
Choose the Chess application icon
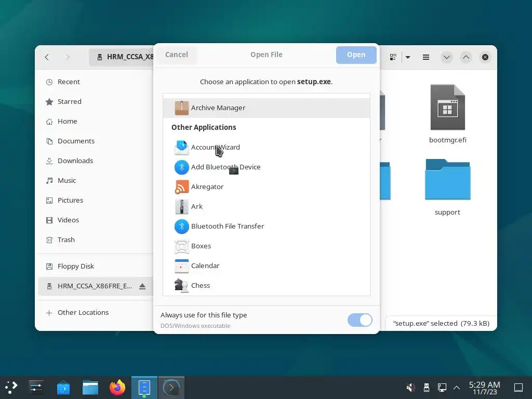coord(181,286)
